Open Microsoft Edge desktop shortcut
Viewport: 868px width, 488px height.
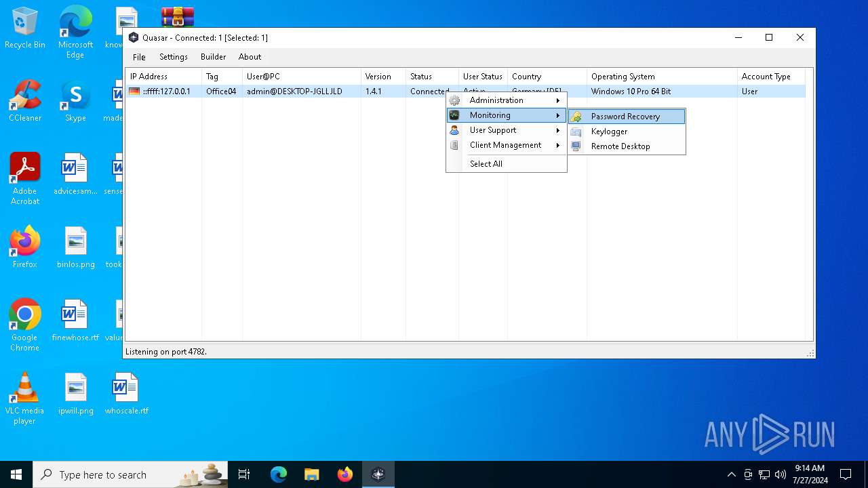coord(75,33)
